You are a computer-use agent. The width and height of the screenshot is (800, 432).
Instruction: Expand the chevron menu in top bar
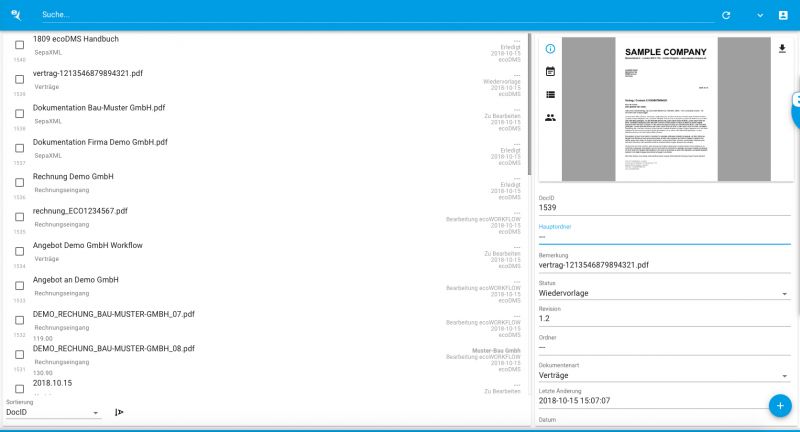tap(759, 16)
